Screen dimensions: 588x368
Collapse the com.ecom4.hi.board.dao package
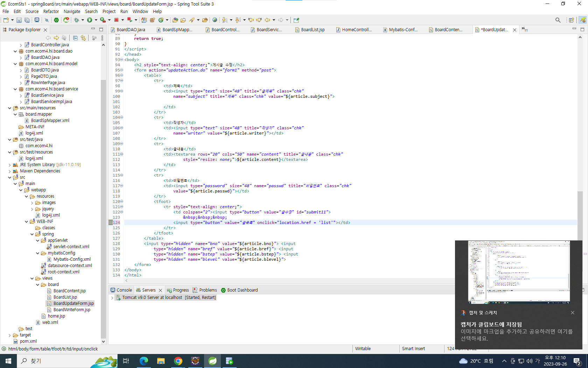coord(15,51)
